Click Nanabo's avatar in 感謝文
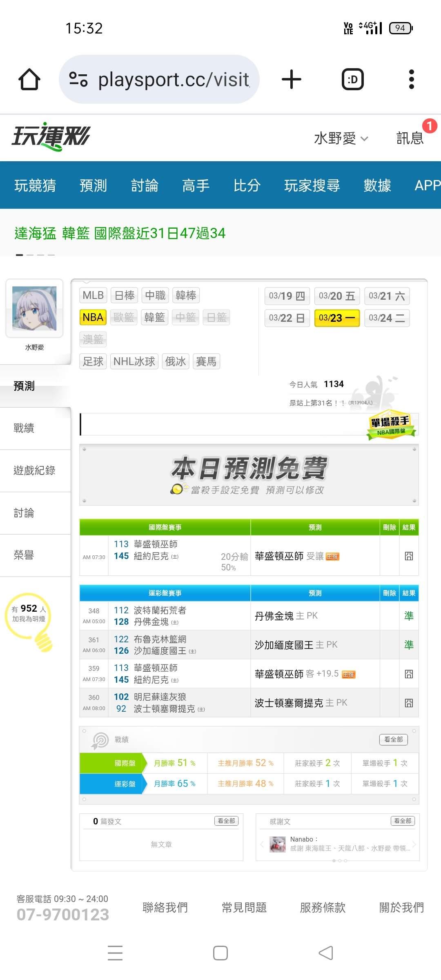 click(278, 844)
